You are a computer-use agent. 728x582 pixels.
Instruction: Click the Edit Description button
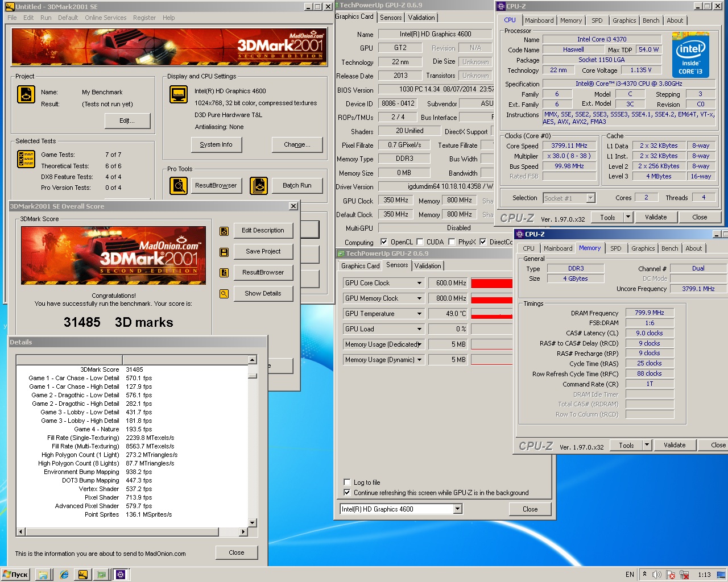coord(263,231)
